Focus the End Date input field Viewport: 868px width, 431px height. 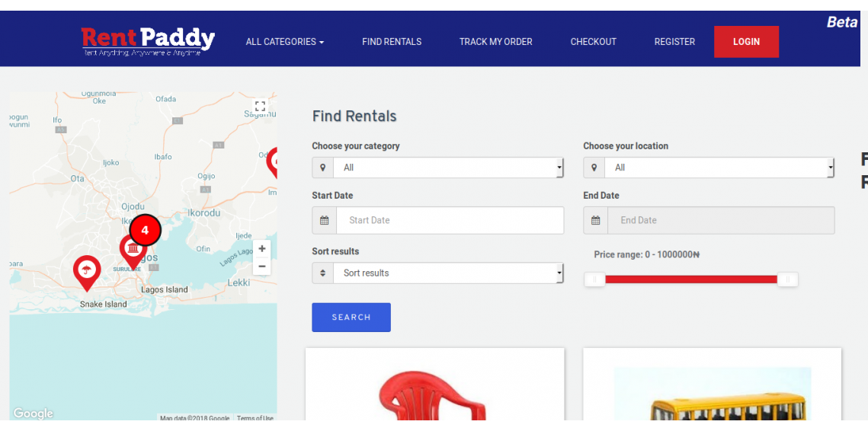(722, 220)
